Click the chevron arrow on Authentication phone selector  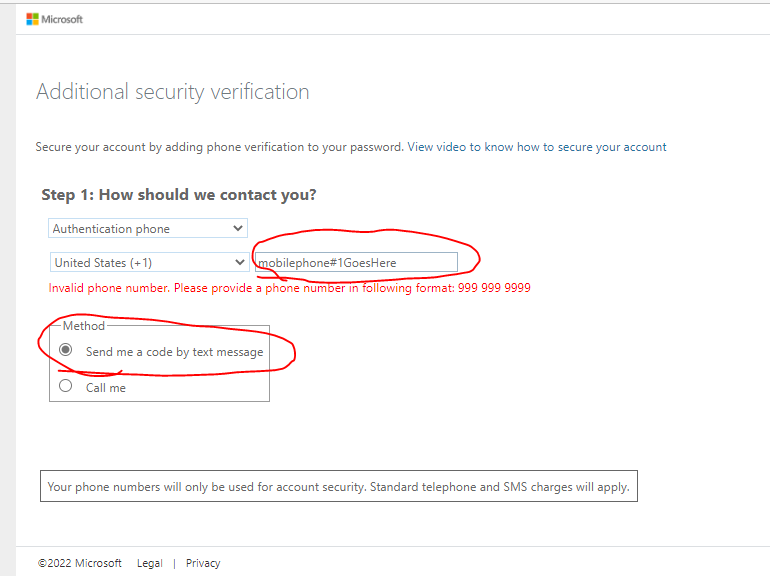coord(238,228)
